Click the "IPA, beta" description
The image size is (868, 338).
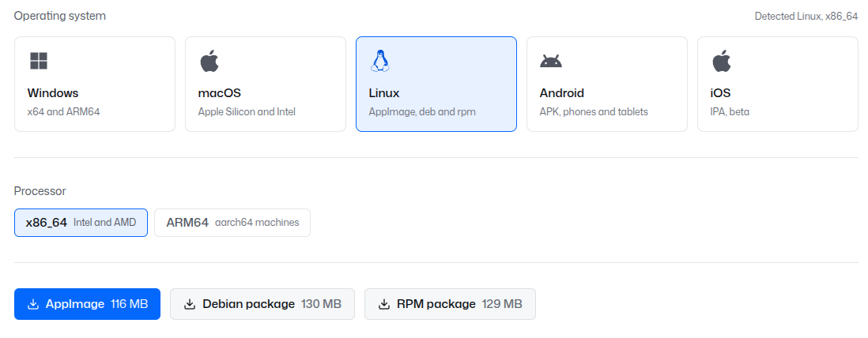730,111
